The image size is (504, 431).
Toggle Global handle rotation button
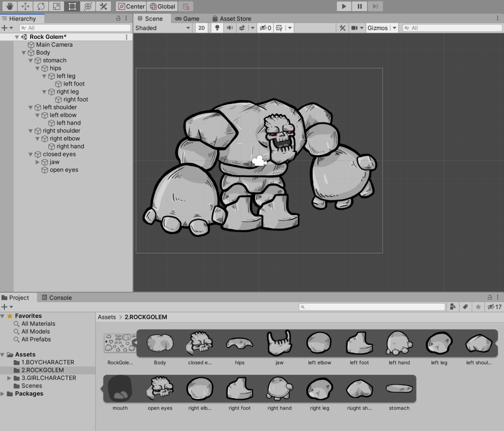click(162, 6)
